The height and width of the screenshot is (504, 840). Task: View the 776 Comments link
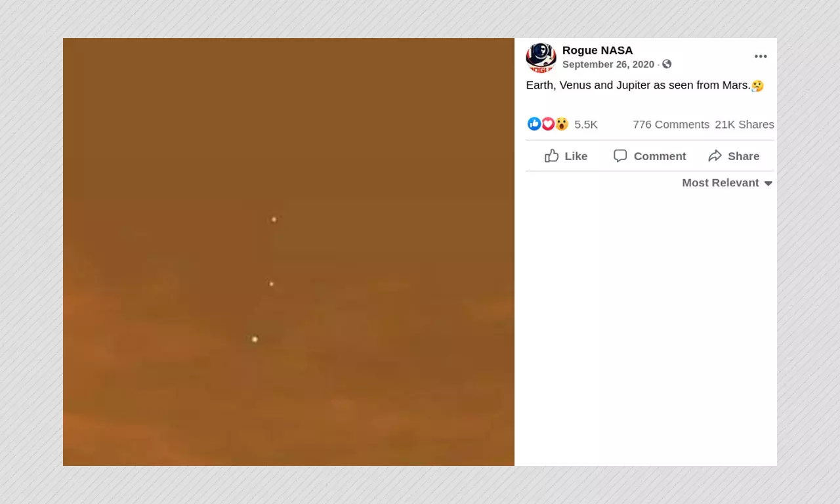671,125
